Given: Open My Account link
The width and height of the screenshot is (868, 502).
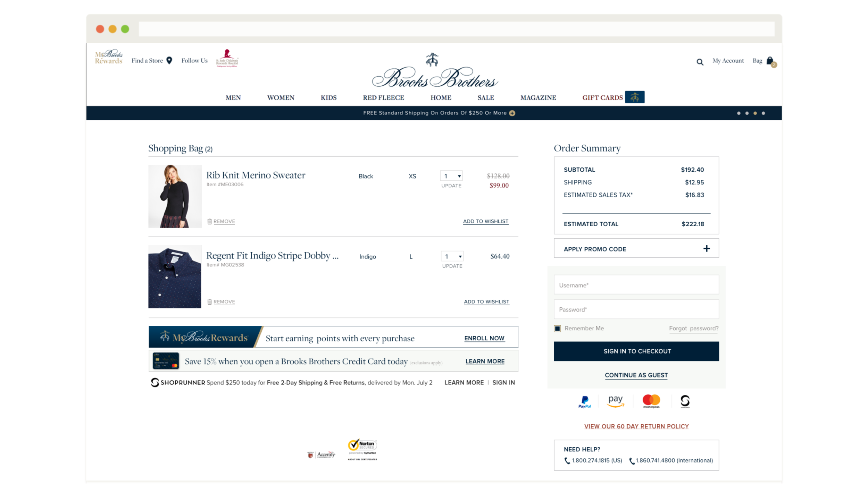Looking at the screenshot, I should point(728,61).
